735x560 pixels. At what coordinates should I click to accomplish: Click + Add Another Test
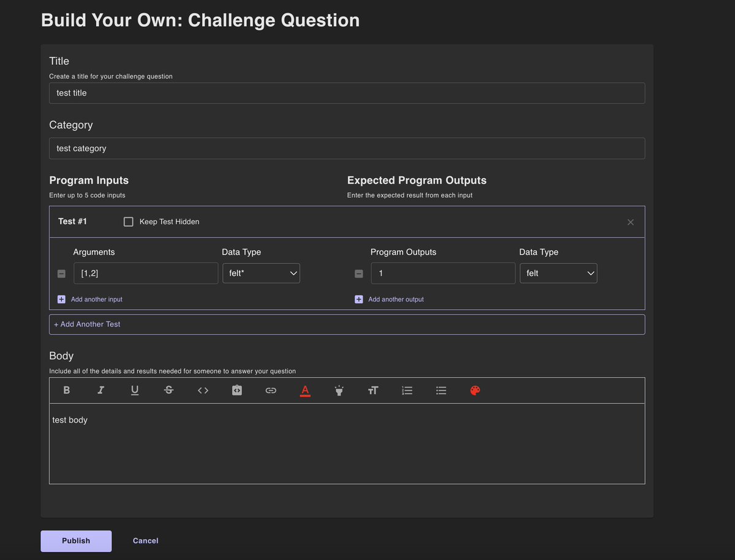pos(347,324)
